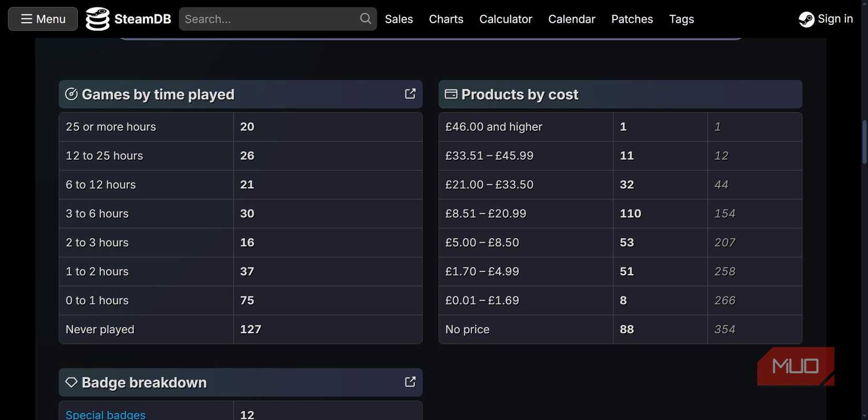
Task: Click the red MUO logo watermark
Action: pos(795,366)
